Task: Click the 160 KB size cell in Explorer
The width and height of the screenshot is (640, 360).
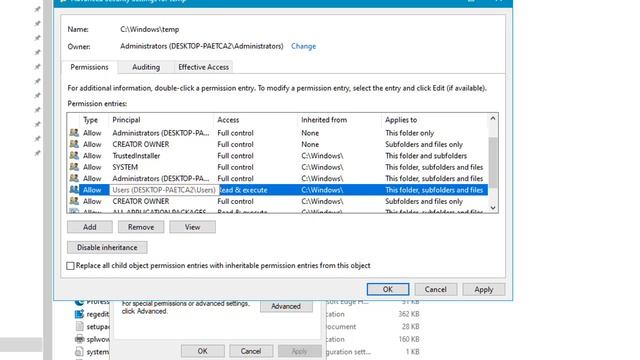Action: 409,339
